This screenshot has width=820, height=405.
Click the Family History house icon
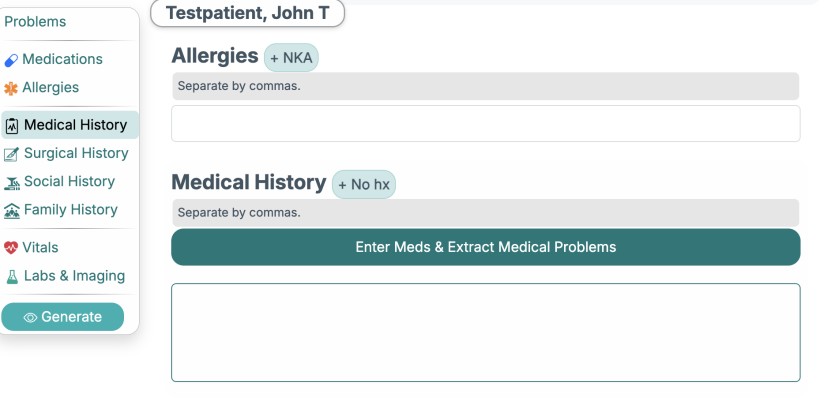[x=12, y=210]
